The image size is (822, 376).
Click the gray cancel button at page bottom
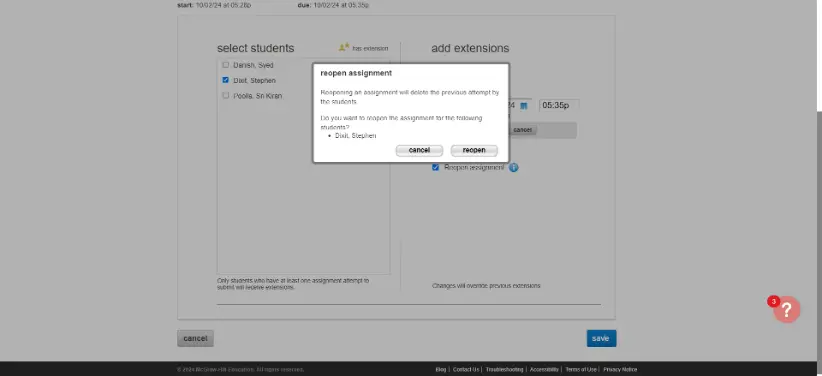pyautogui.click(x=196, y=338)
